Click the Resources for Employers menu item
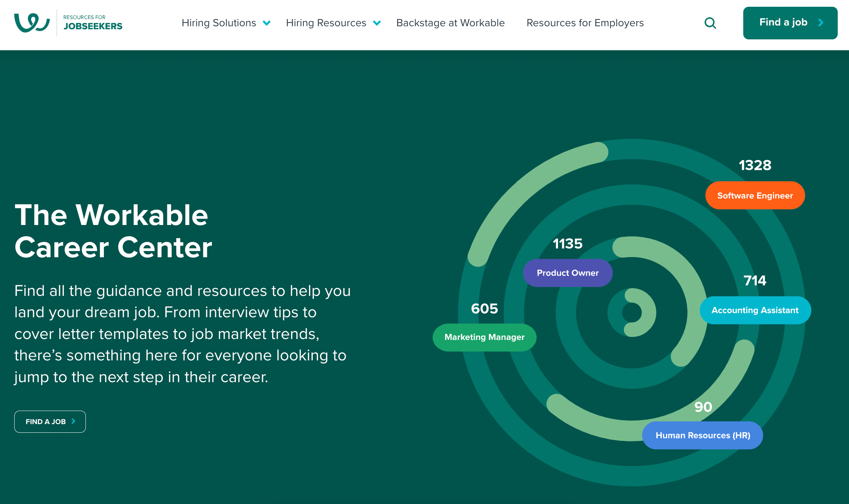The width and height of the screenshot is (849, 504). coord(584,23)
